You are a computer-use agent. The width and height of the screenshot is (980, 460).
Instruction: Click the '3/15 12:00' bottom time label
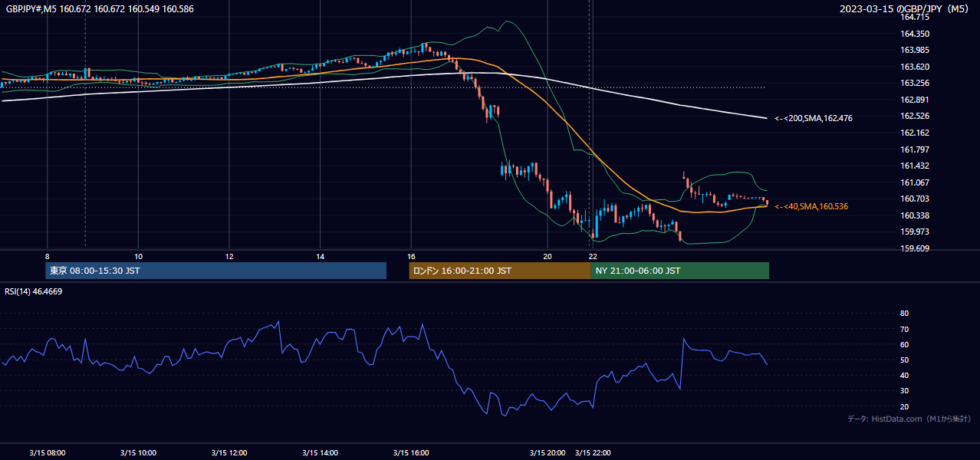tap(229, 452)
